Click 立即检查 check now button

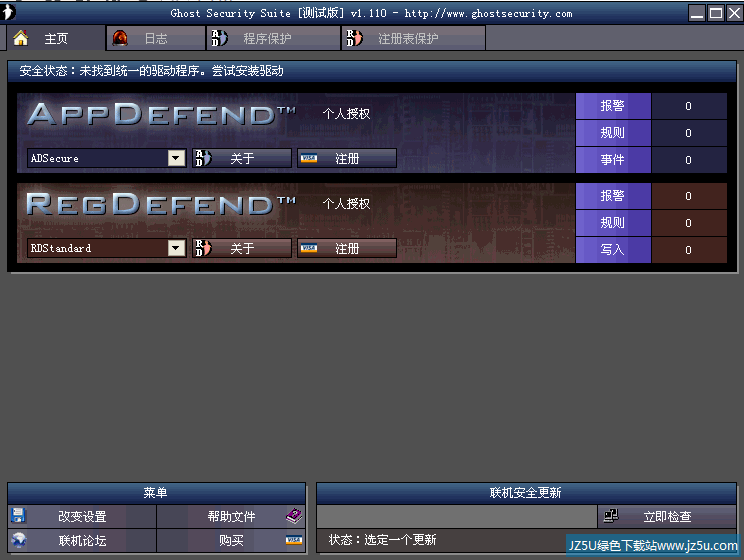click(x=667, y=516)
